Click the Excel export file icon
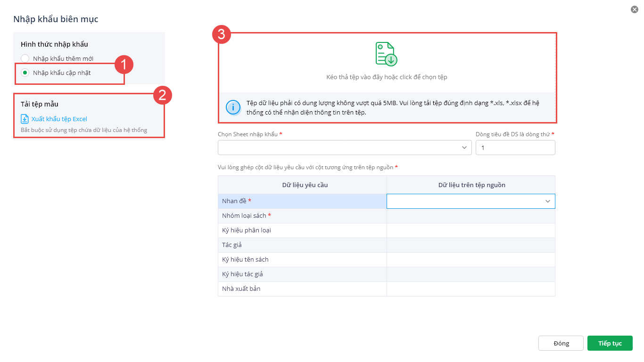This screenshot has width=644, height=362. (x=25, y=119)
